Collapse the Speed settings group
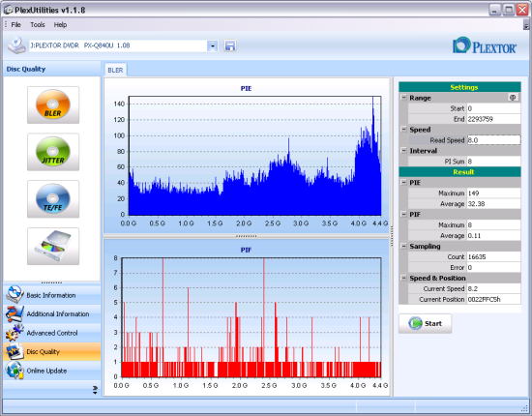 coord(403,129)
